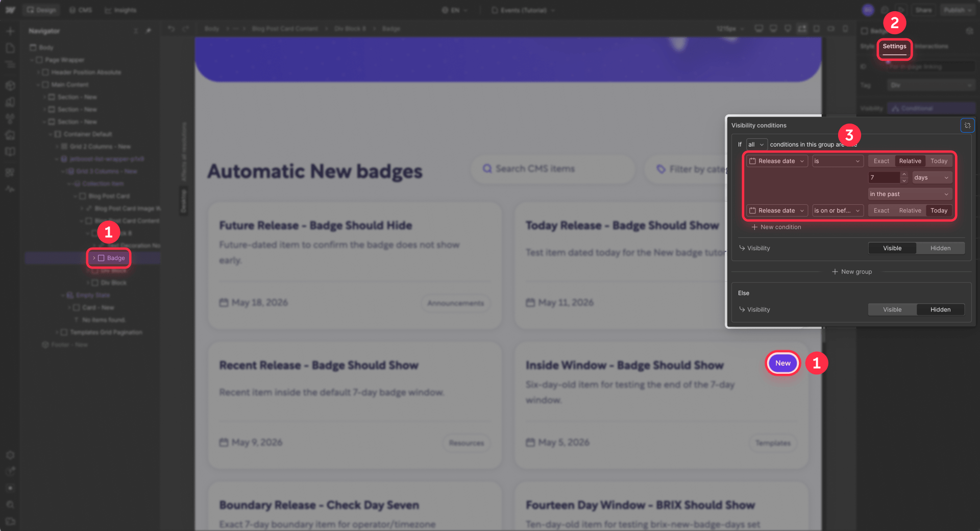Open the Navigator panel icon in sidebar
The width and height of the screenshot is (980, 531).
10,65
